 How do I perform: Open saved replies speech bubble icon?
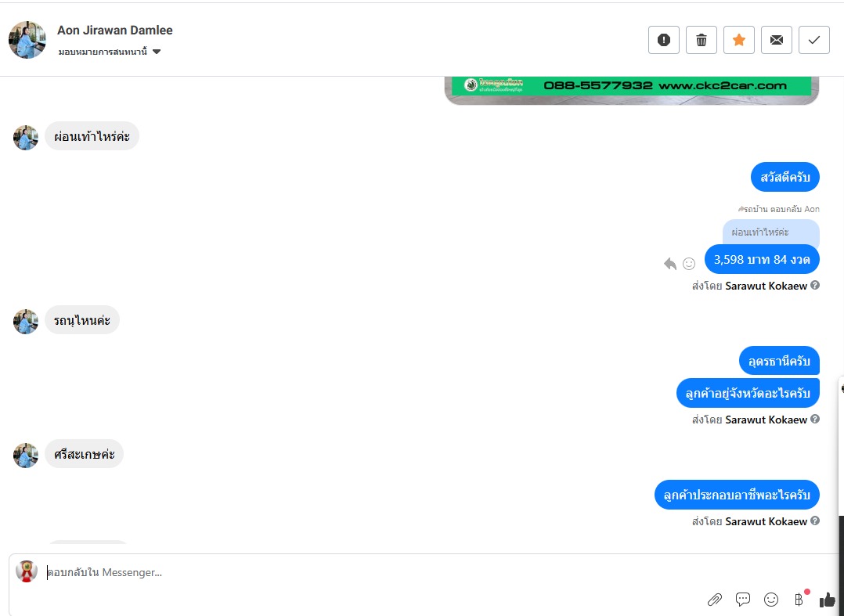pos(743,600)
